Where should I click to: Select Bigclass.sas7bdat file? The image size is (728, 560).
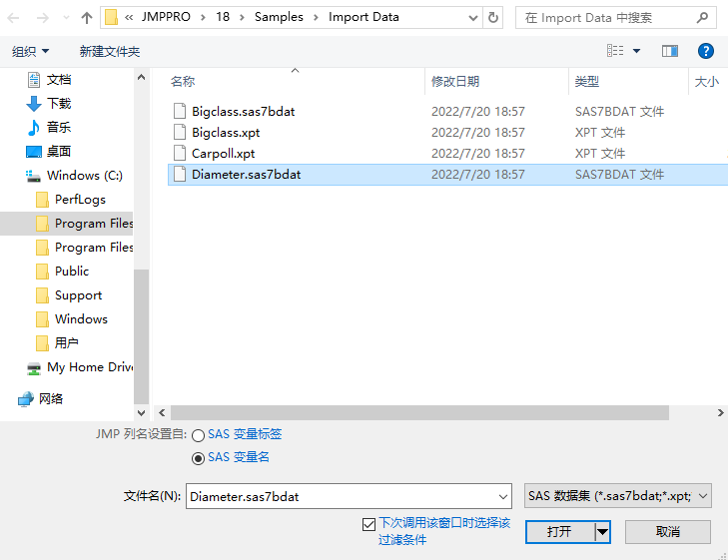pos(244,112)
